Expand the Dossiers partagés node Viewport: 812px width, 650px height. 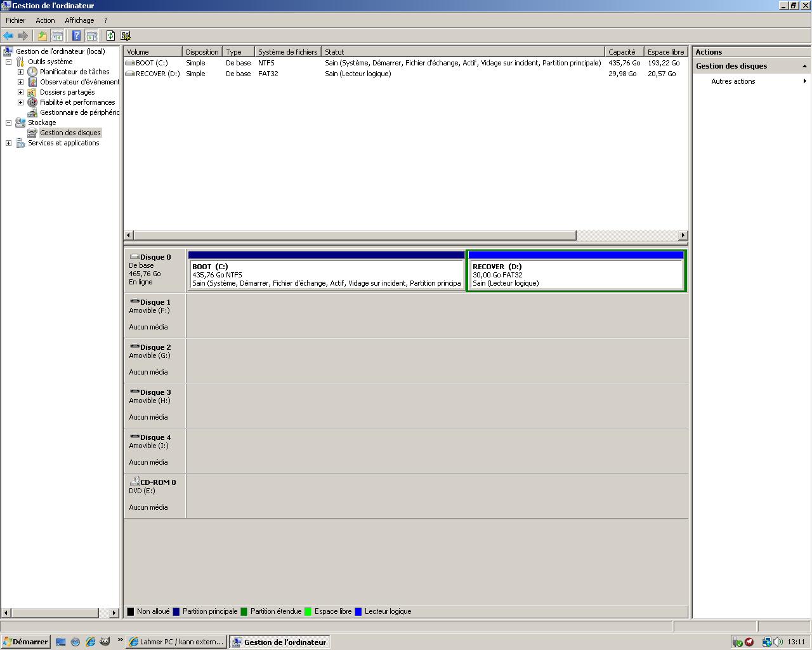[x=20, y=92]
